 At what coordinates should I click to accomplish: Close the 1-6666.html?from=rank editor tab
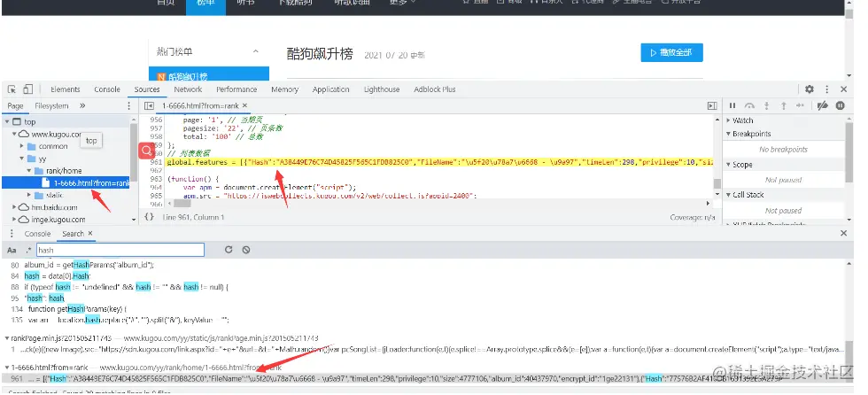(x=244, y=105)
